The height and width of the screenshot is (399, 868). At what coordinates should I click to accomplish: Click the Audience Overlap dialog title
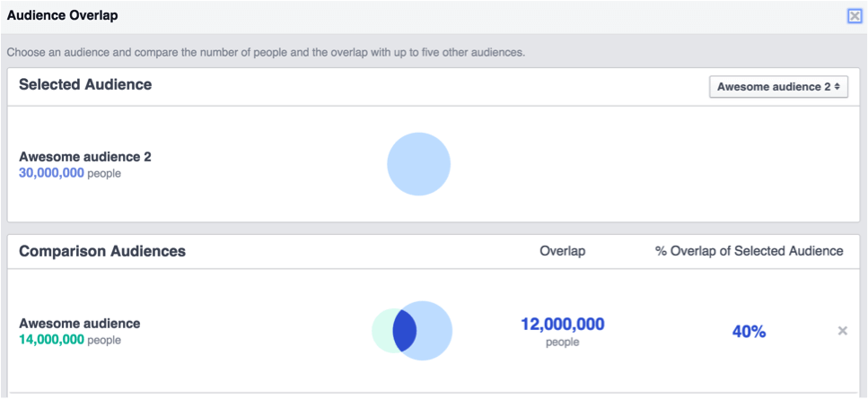pos(63,15)
